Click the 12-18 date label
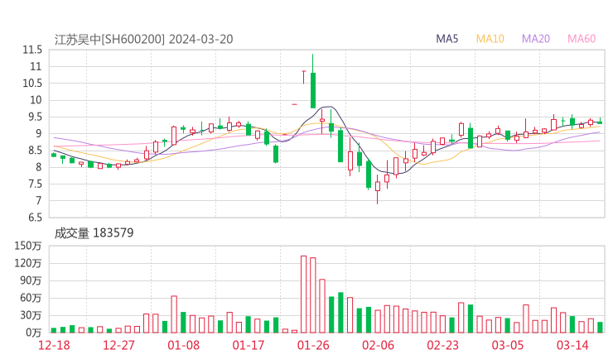 tap(54, 345)
